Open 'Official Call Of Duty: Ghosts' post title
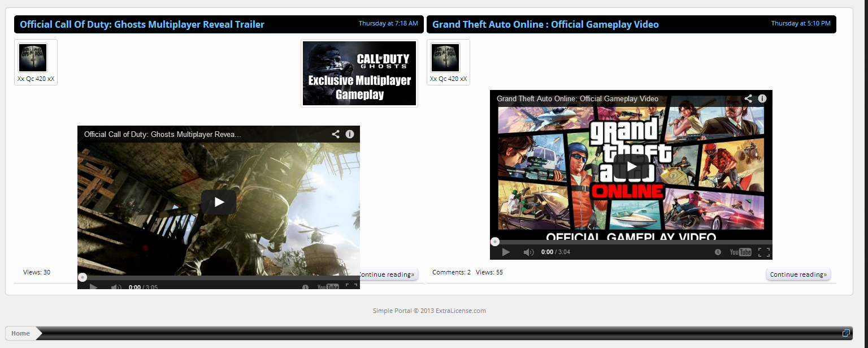The height and width of the screenshot is (348, 868). 142,24
